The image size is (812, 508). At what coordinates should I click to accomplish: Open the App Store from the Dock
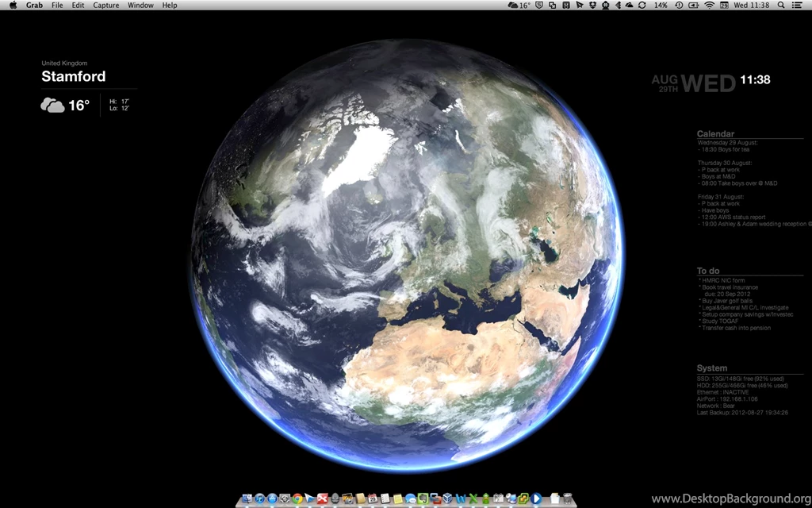tap(271, 498)
